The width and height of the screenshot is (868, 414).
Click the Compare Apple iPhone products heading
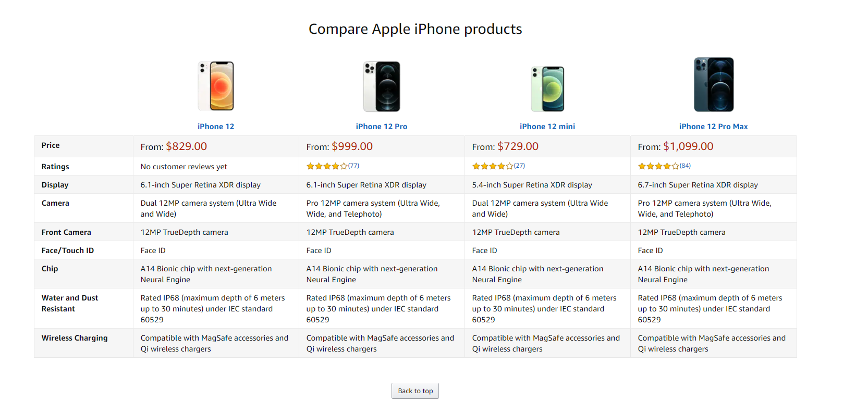(415, 29)
